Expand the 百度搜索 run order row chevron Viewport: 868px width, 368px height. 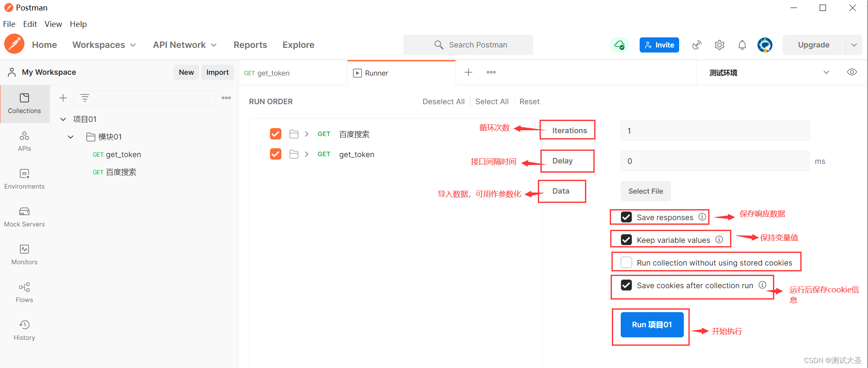click(x=307, y=134)
